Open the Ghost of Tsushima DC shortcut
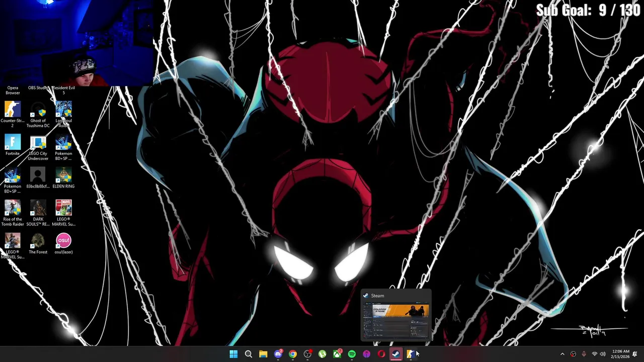 pyautogui.click(x=38, y=114)
